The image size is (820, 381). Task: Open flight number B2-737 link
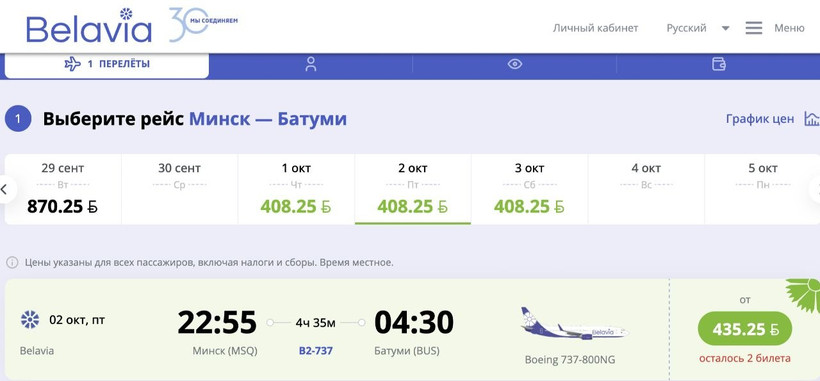(316, 351)
